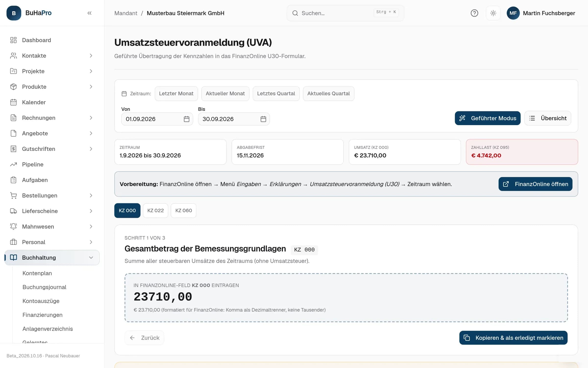This screenshot has height=368, width=588.
Task: Focus the Suchen search field
Action: 345,13
